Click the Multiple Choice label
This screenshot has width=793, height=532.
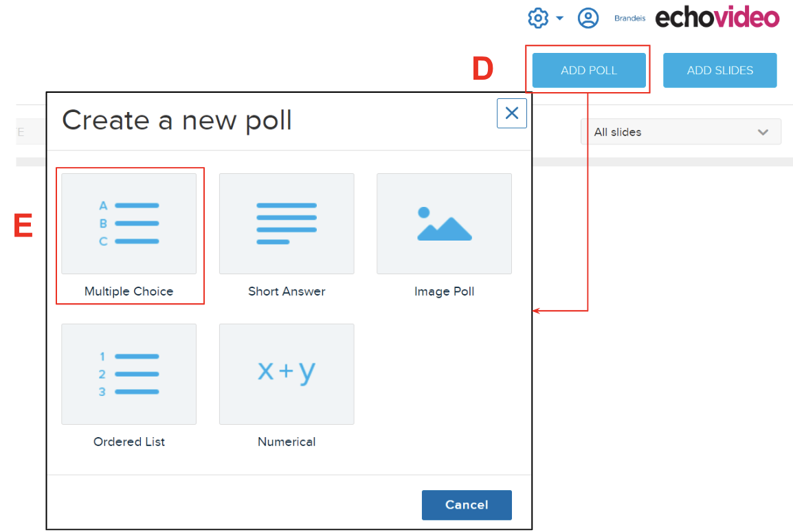pos(129,291)
